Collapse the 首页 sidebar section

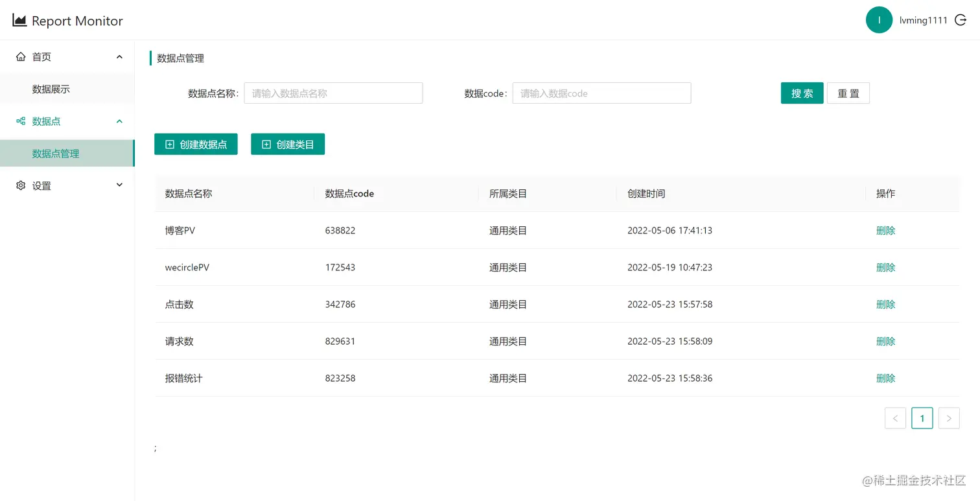(x=119, y=56)
